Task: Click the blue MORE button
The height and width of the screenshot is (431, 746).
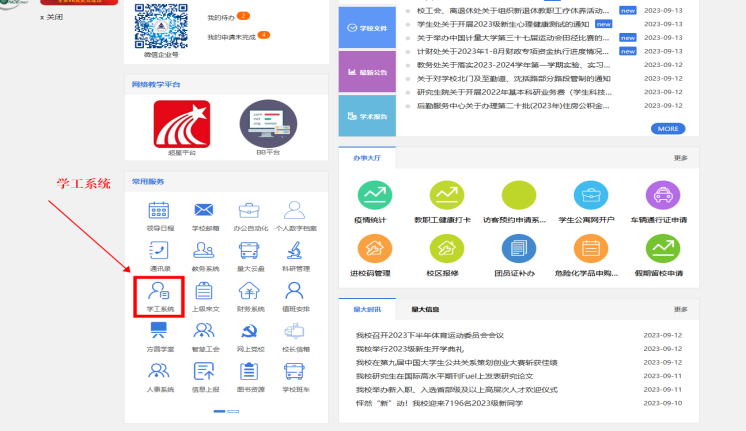Action: point(668,129)
